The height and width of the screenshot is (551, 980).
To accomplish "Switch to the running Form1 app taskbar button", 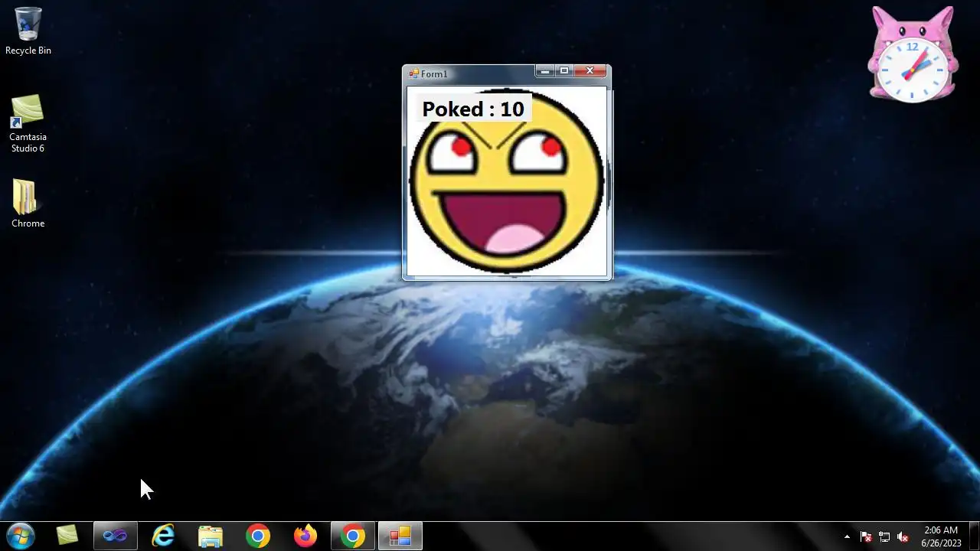I will [x=400, y=536].
